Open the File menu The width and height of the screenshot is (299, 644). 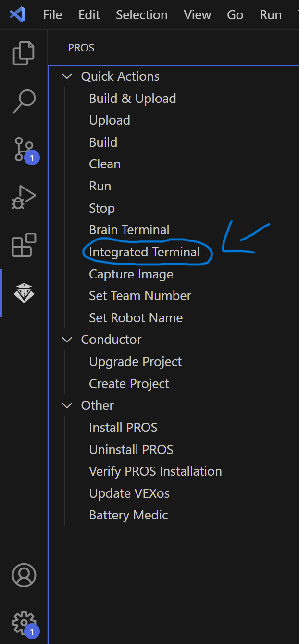coord(52,15)
